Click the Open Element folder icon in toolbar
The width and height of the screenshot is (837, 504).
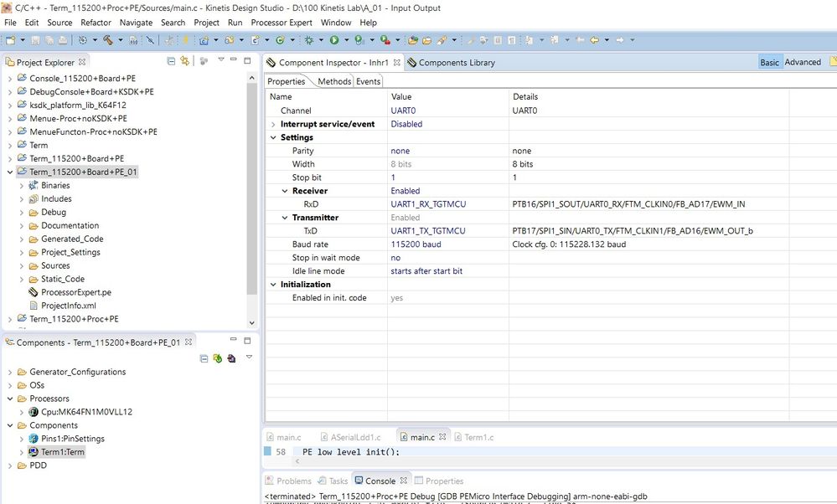[x=412, y=40]
